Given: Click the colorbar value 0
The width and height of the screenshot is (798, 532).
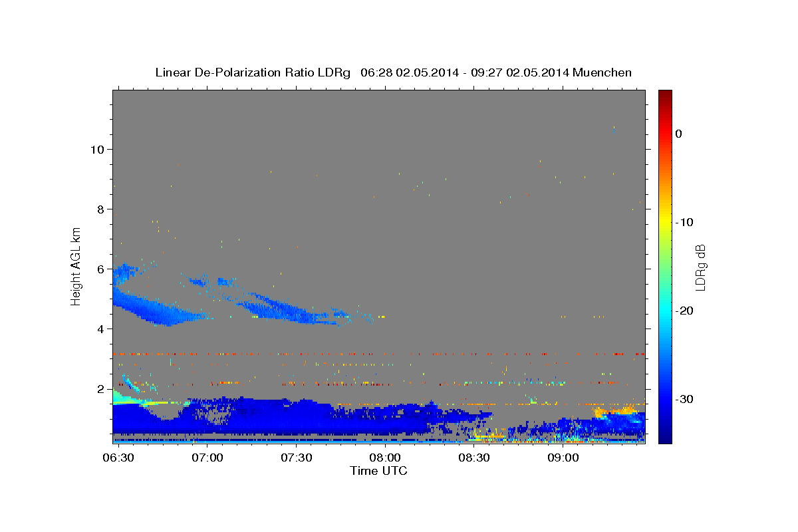Looking at the screenshot, I should pyautogui.click(x=679, y=134).
